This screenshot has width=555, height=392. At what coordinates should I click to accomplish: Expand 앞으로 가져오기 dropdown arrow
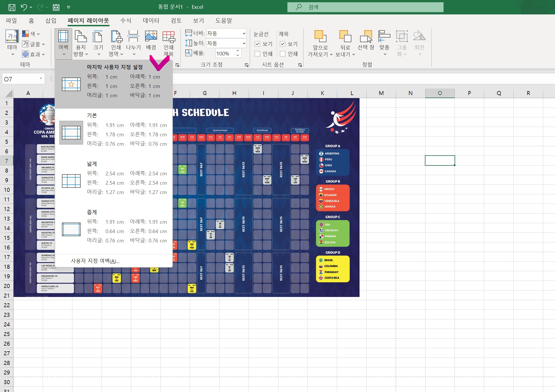[x=331, y=55]
